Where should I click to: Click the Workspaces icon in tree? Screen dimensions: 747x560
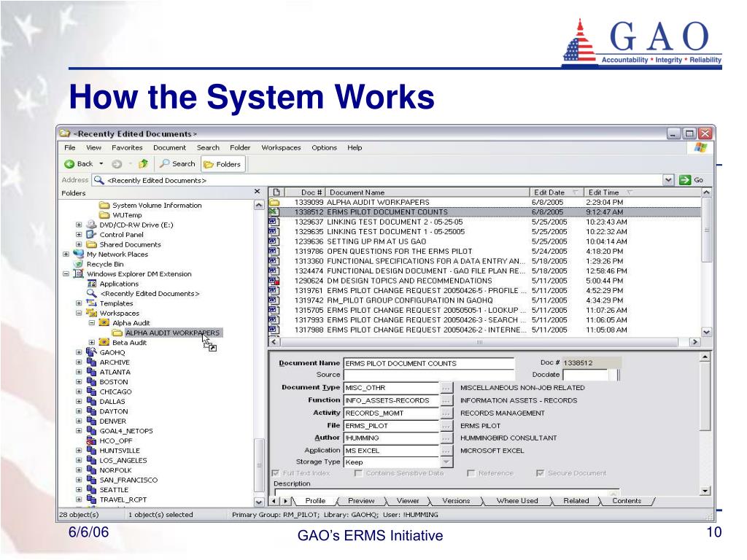point(91,313)
